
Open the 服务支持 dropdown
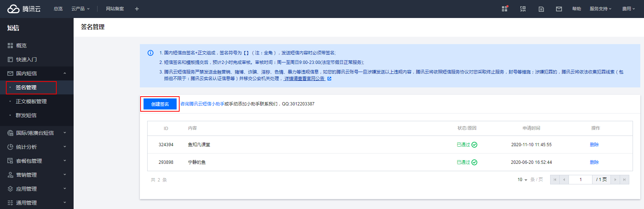point(600,9)
